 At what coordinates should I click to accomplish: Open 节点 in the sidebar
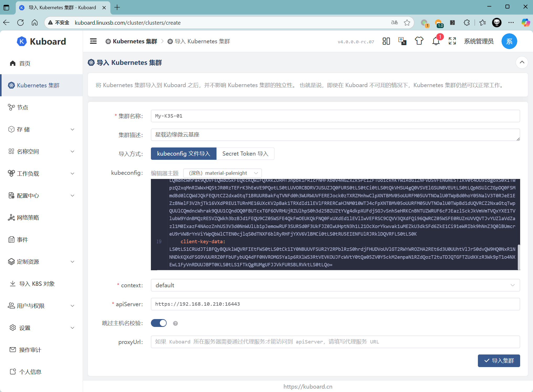point(23,107)
